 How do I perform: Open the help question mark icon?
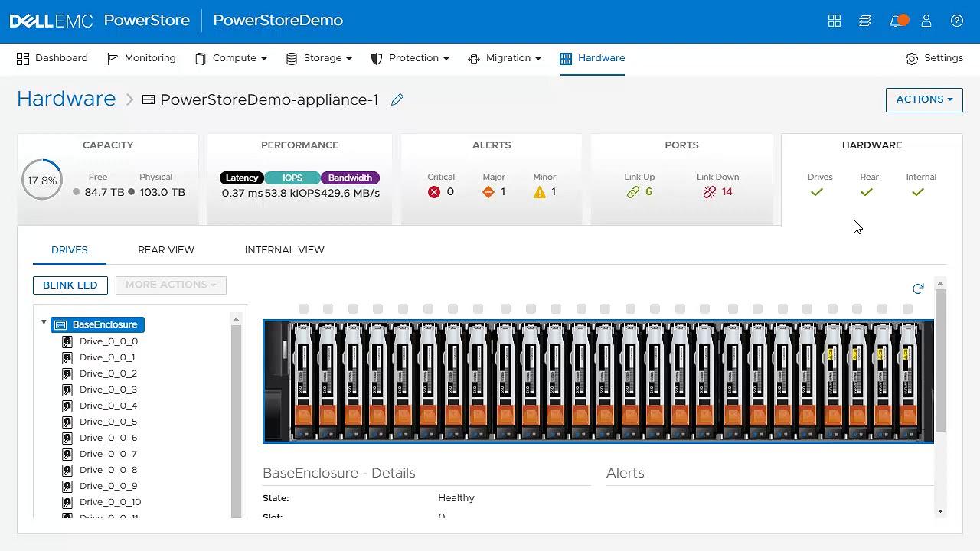coord(957,21)
